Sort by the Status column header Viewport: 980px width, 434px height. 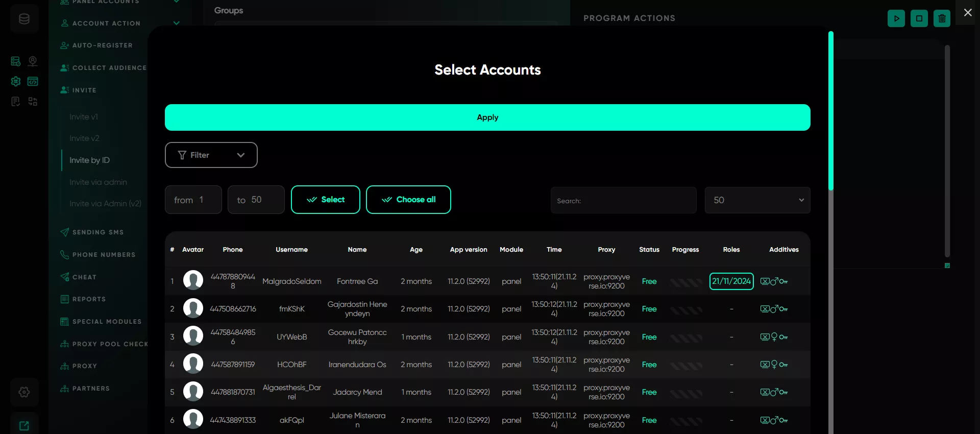[649, 250]
